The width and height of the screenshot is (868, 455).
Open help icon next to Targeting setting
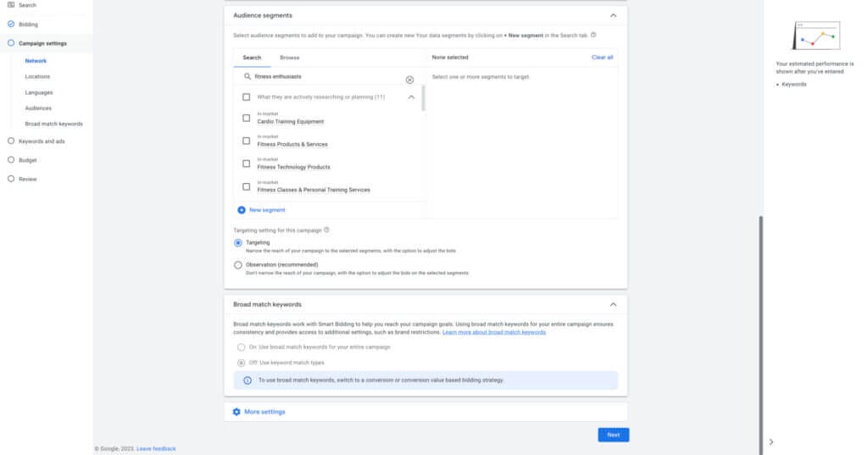[326, 230]
